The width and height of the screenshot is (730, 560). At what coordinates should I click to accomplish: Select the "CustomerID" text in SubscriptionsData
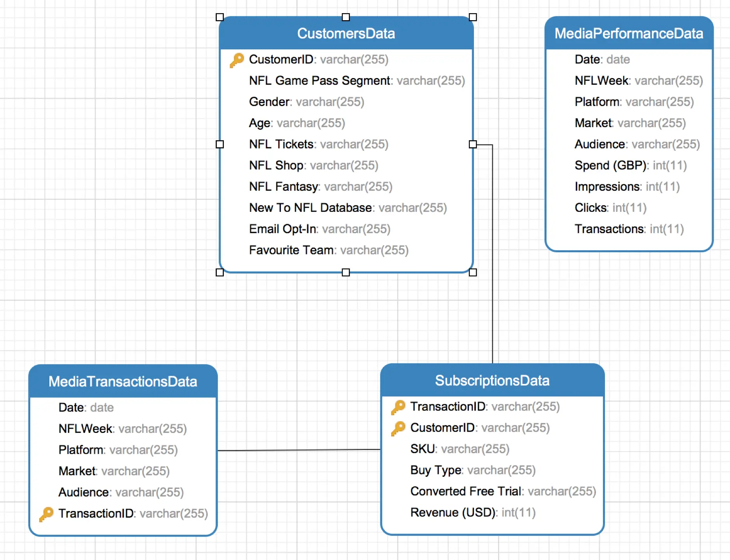(x=443, y=428)
